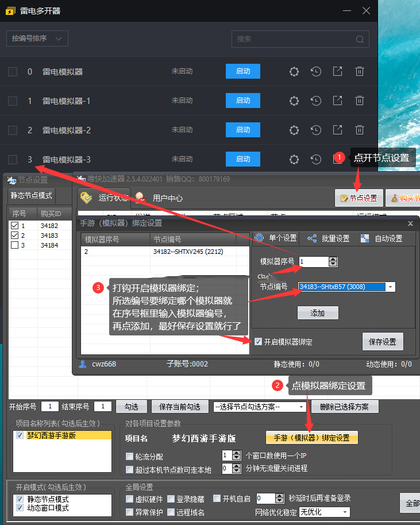Close the 手游(模拟器)绑定设置 dialog
This screenshot has width=420, height=525.
[410, 223]
